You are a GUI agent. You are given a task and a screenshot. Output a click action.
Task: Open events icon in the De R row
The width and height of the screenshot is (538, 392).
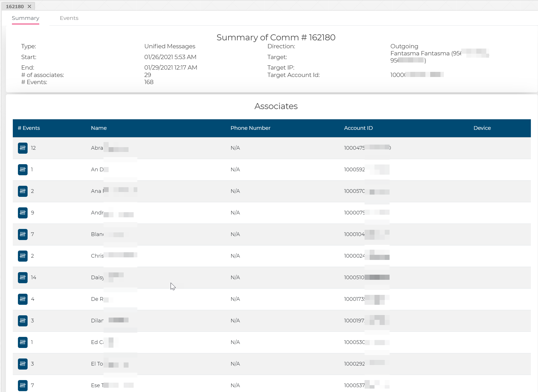click(x=23, y=299)
